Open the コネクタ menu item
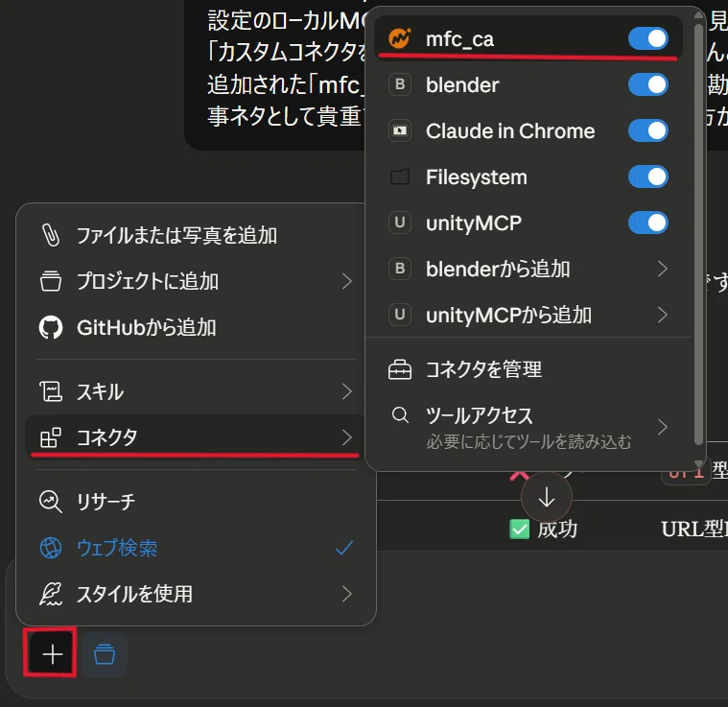Viewport: 728px width, 707px height. click(x=196, y=437)
